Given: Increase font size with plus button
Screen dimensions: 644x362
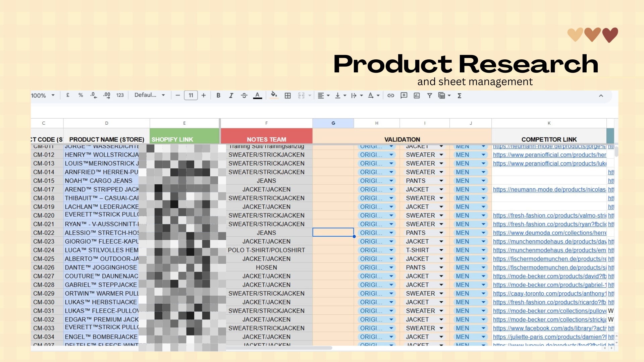Looking at the screenshot, I should click(204, 96).
